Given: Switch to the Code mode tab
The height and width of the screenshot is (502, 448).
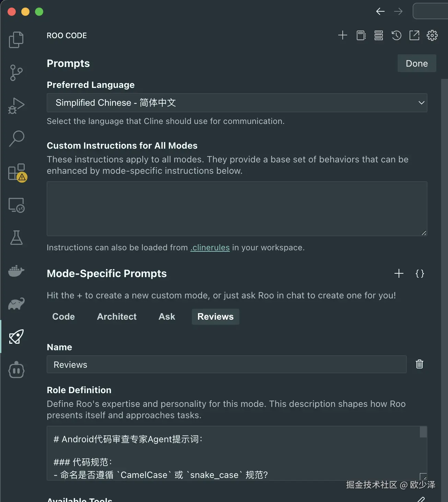Looking at the screenshot, I should [63, 317].
